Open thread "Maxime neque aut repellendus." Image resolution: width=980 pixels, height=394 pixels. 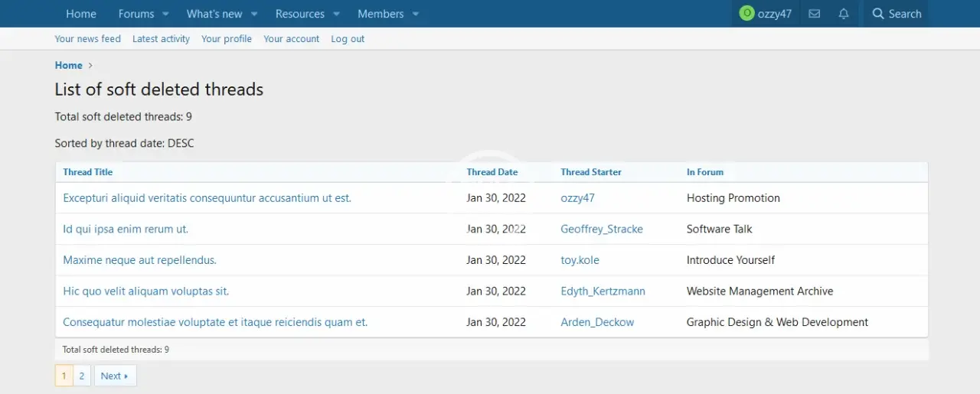(x=139, y=260)
